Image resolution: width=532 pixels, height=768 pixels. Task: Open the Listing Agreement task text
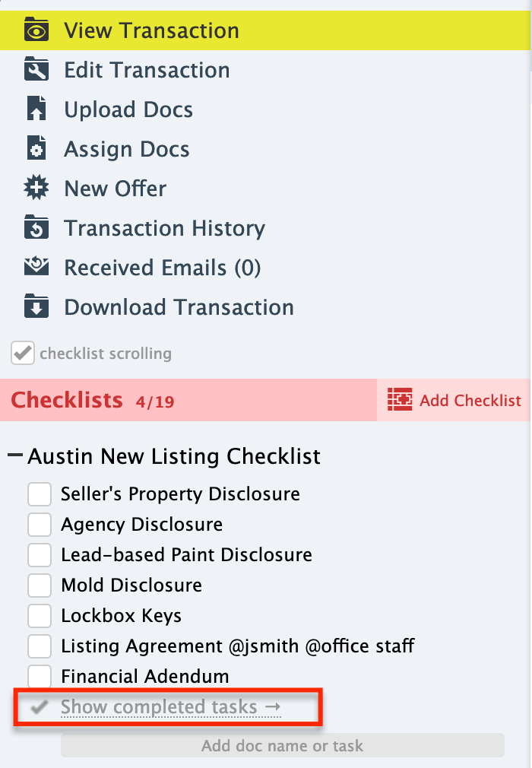[238, 646]
